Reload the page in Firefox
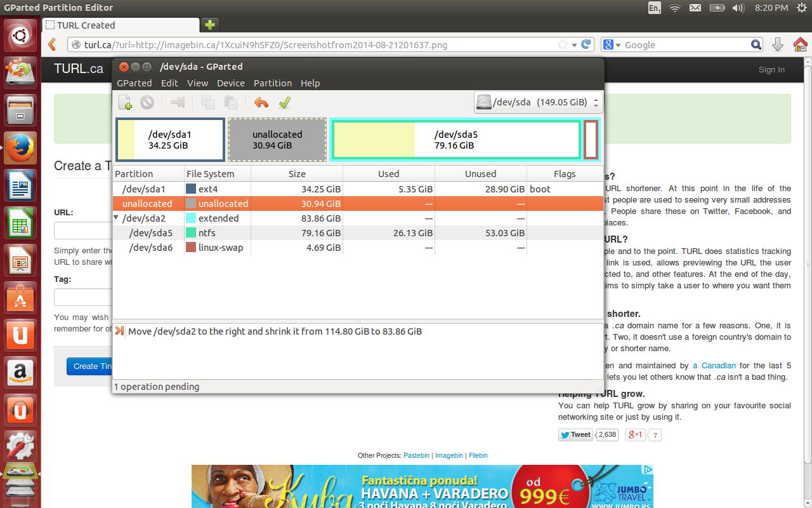 point(587,45)
